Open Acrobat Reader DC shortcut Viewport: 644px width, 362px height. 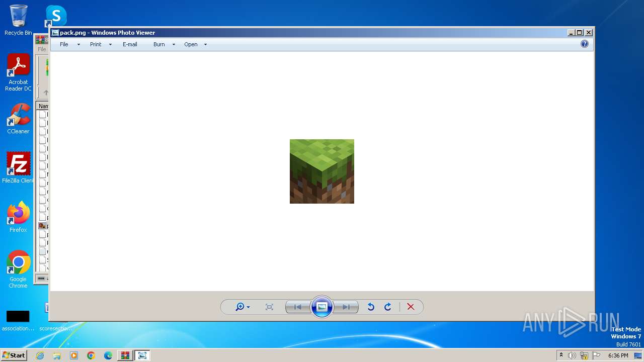[18, 72]
